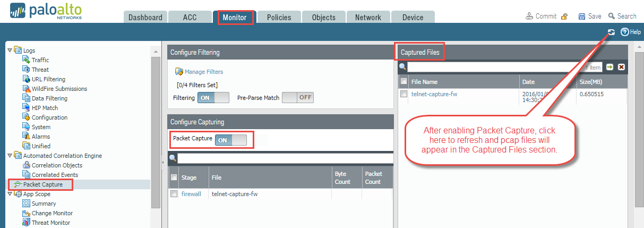Open the System log icon
Viewport: 644px width, 228px height.
click(x=26, y=127)
